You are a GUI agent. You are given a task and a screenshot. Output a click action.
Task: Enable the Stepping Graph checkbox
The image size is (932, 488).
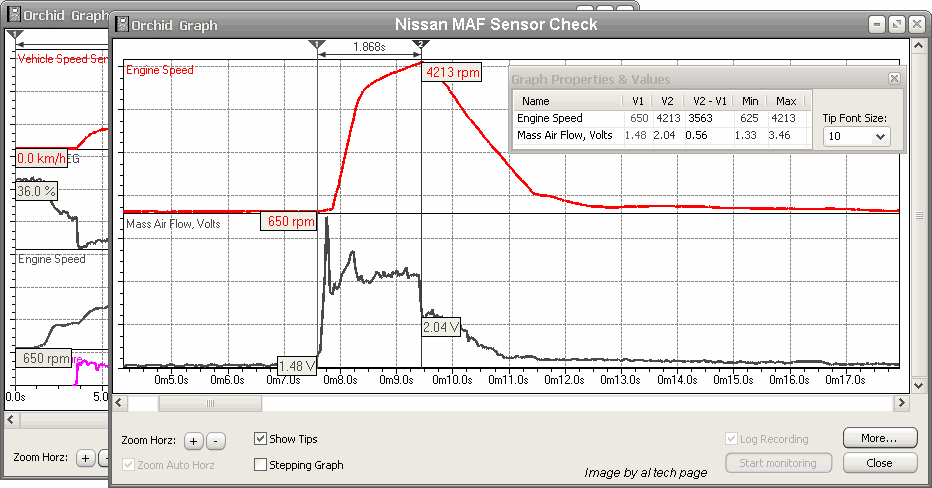point(261,465)
